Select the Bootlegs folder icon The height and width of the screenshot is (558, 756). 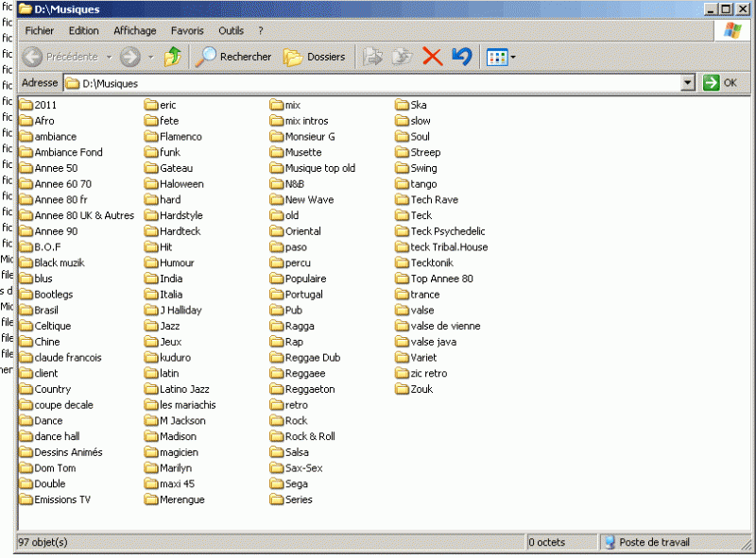(x=26, y=295)
